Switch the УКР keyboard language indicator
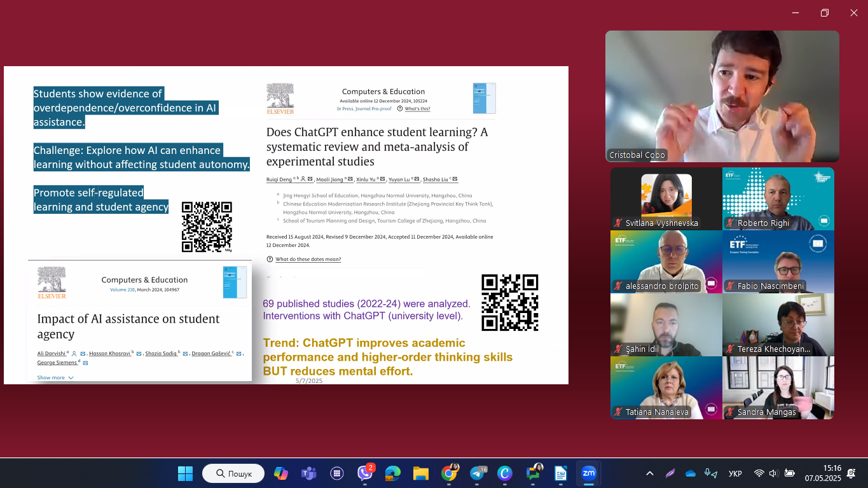Screen dimensions: 868x488 pyautogui.click(x=734, y=473)
